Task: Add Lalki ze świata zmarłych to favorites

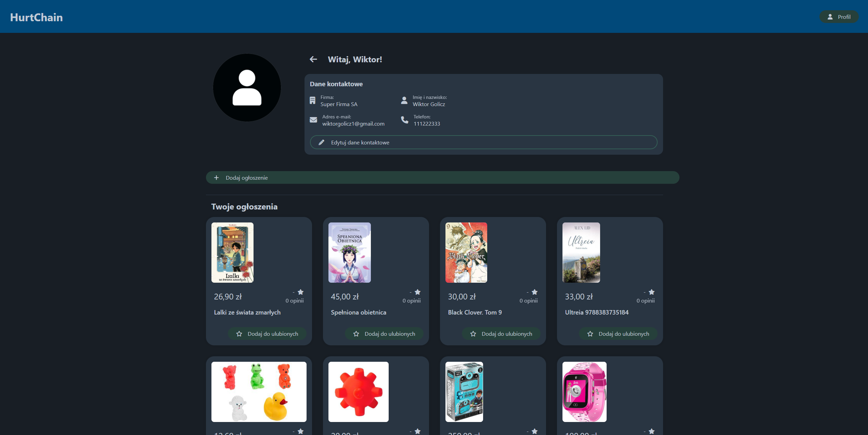Action: (x=267, y=334)
